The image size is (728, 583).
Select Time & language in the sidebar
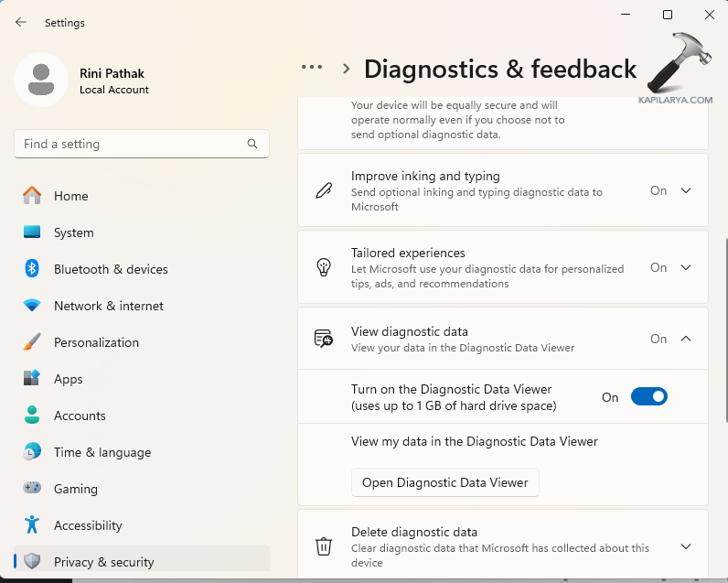click(x=102, y=452)
